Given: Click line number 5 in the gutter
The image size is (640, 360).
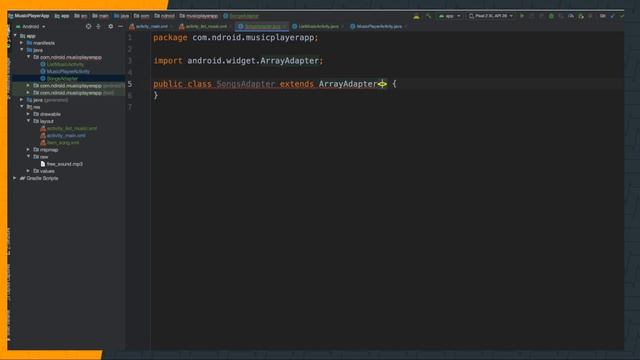Looking at the screenshot, I should click(x=130, y=84).
